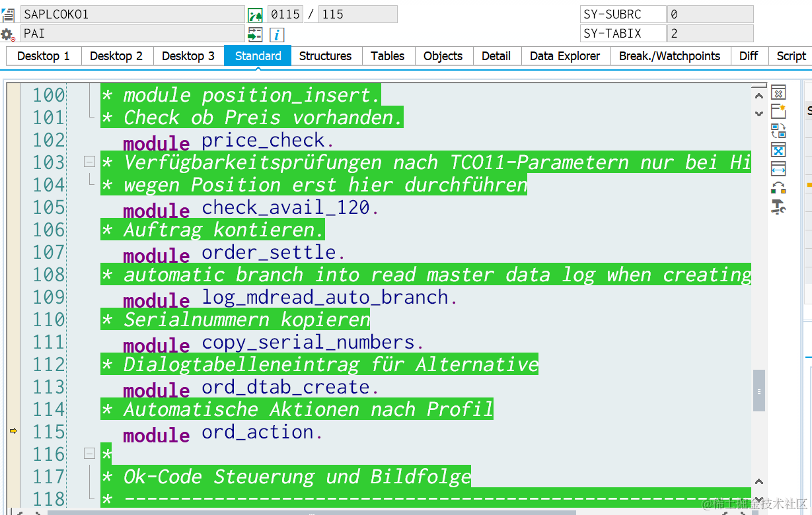Viewport: 812px width, 515px height.
Task: Click comment '* Serialnummern kopieren'
Action: click(x=235, y=320)
